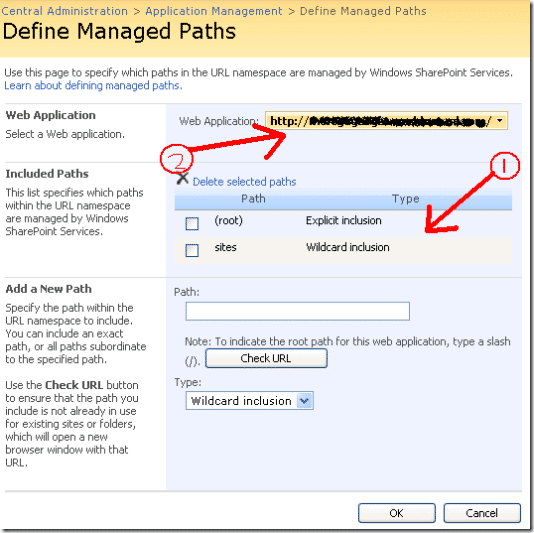Click the Cancel button
534x533 pixels.
pyautogui.click(x=482, y=513)
